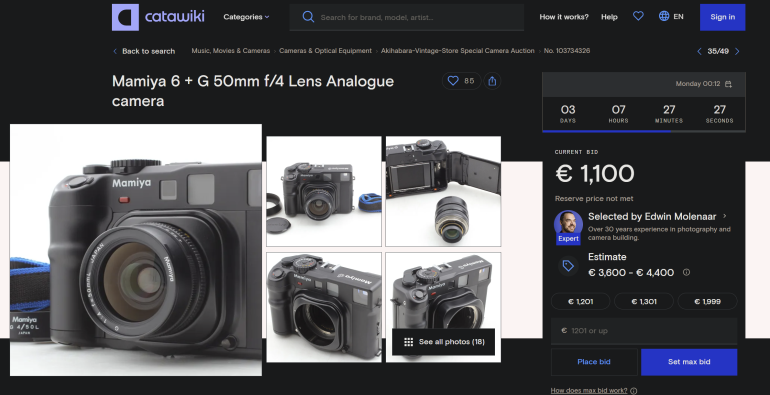
Task: Click the € 1,100 current bid amount
Action: tap(595, 173)
